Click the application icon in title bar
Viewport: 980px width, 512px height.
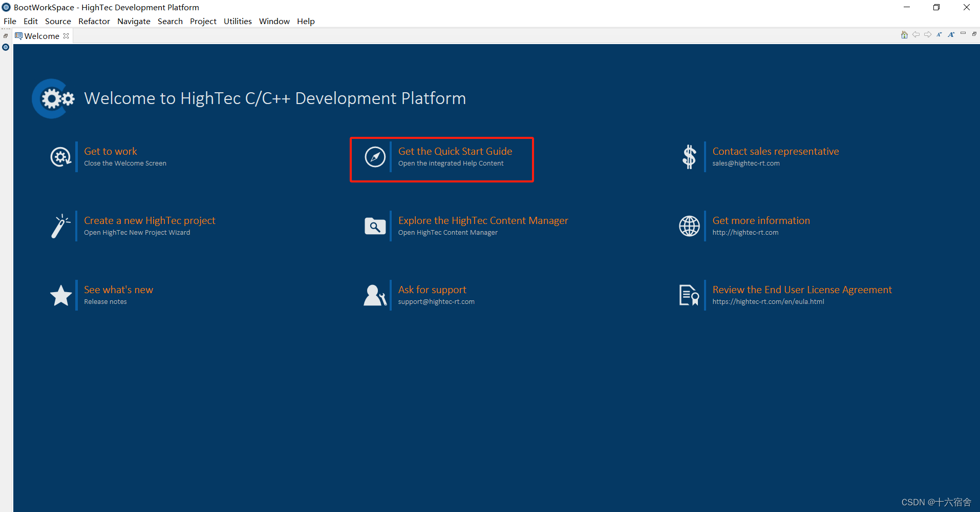6,7
